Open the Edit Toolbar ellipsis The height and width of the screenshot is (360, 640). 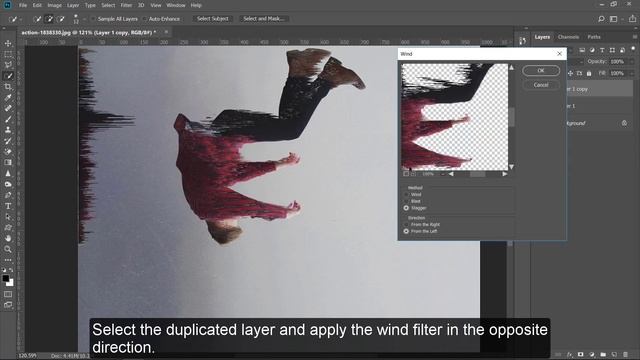coord(8,260)
